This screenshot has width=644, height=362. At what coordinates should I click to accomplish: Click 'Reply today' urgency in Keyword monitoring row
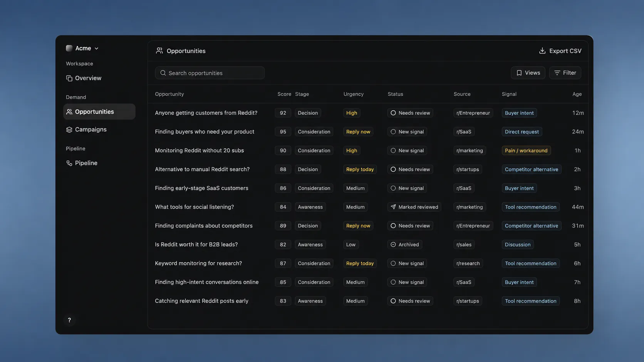click(360, 264)
